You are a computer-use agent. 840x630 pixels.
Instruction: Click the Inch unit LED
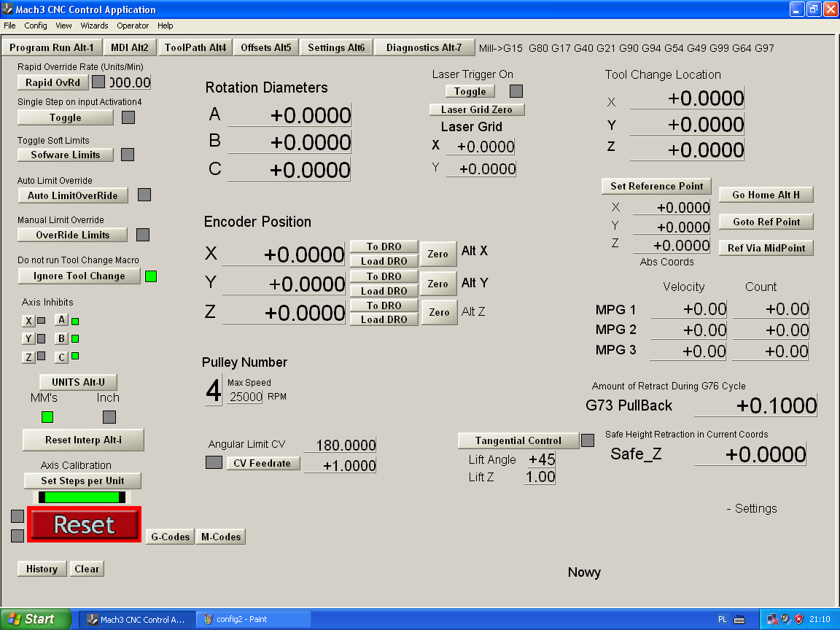109,417
